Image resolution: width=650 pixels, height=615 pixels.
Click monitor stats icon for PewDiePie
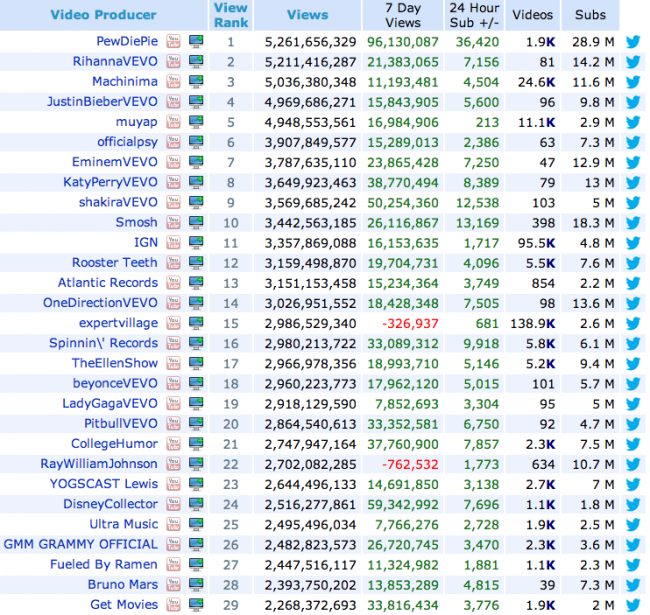pos(196,41)
